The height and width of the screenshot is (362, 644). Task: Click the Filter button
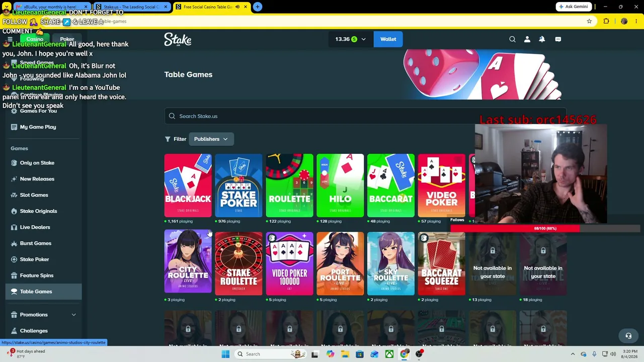point(176,139)
